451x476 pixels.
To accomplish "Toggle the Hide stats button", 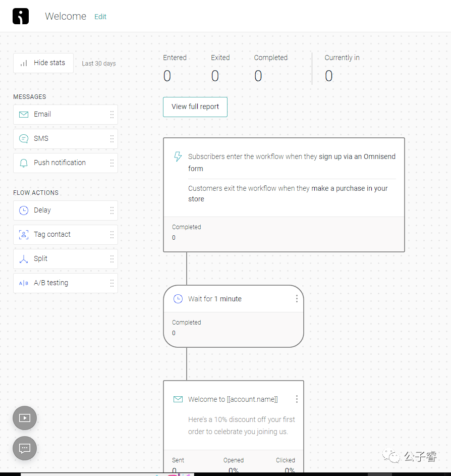I will click(x=43, y=63).
